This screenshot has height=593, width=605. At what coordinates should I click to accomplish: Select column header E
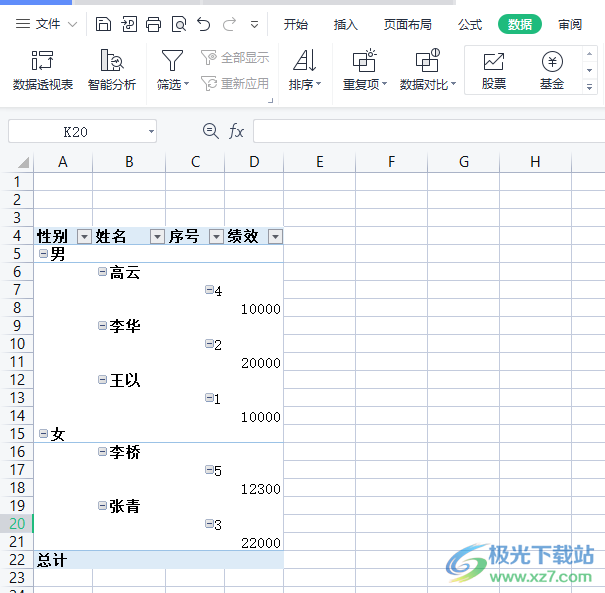click(x=319, y=162)
